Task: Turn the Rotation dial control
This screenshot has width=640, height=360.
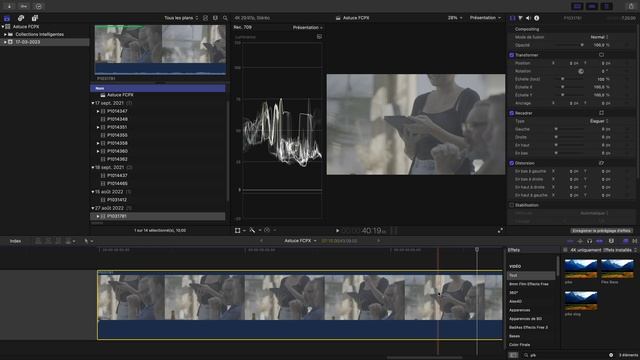Action: 581,71
